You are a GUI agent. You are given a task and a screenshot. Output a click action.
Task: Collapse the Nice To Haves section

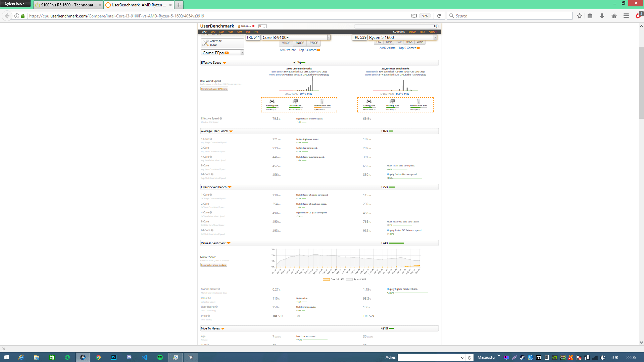coord(223,329)
